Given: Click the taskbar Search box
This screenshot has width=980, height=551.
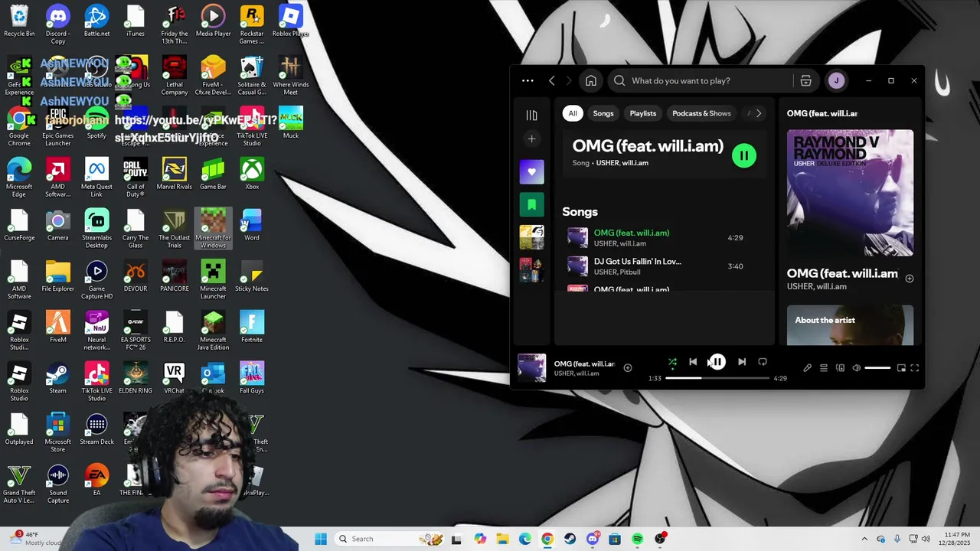Looking at the screenshot, I should coord(390,539).
